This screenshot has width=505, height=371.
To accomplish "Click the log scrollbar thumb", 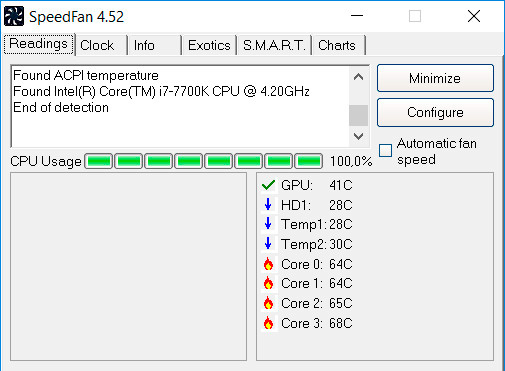I will 358,115.
